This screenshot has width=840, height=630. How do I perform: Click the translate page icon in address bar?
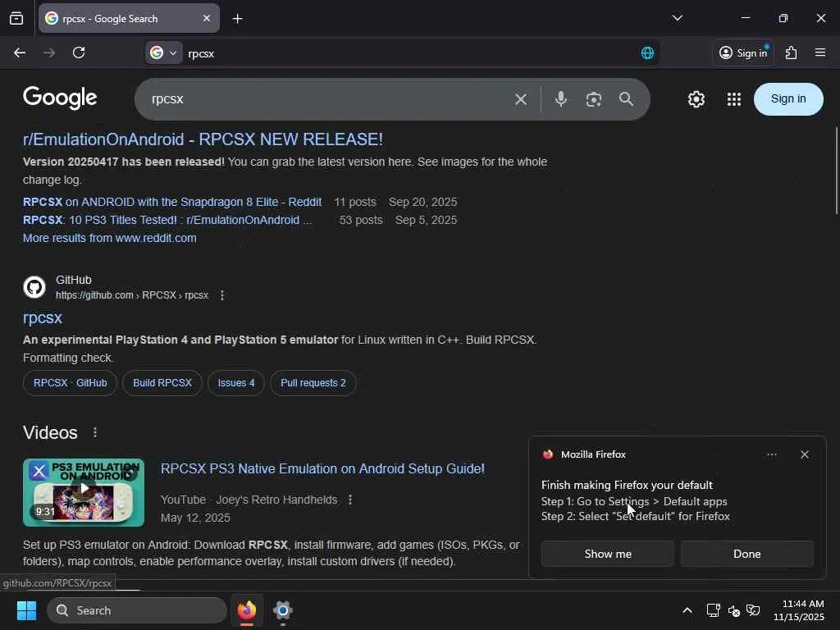click(647, 52)
